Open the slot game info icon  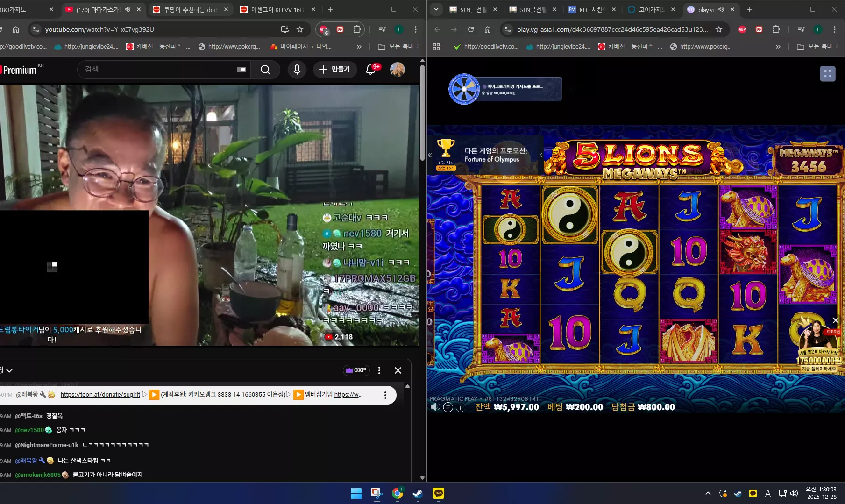pos(460,407)
